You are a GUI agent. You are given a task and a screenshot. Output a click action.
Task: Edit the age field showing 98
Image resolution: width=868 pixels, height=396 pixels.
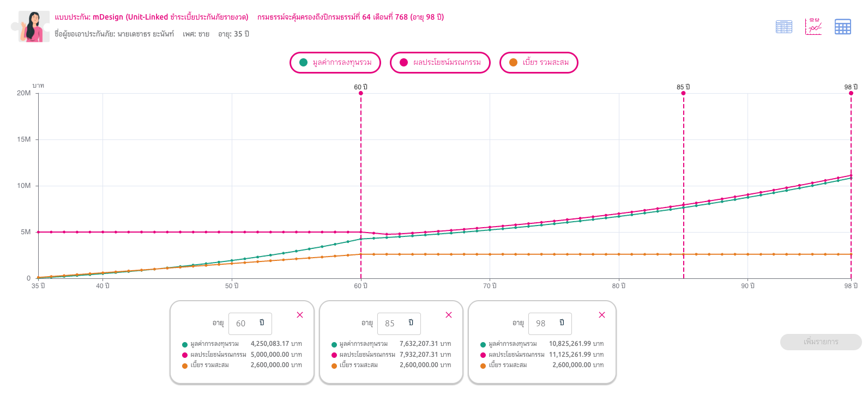[x=550, y=324]
